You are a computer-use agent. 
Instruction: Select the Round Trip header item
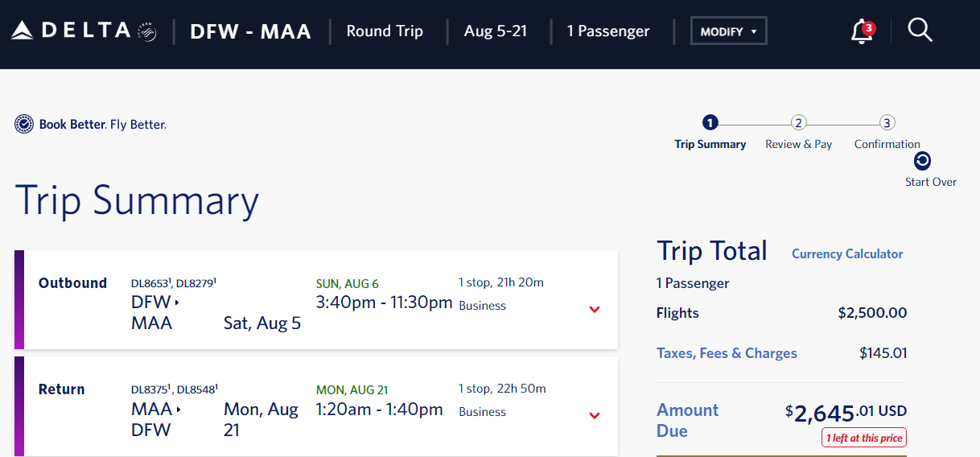click(x=385, y=31)
